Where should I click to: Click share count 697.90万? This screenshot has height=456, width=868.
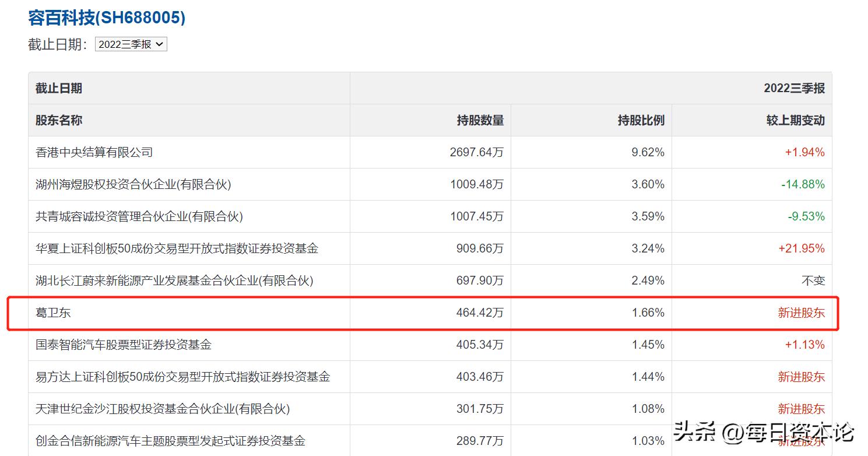point(480,281)
